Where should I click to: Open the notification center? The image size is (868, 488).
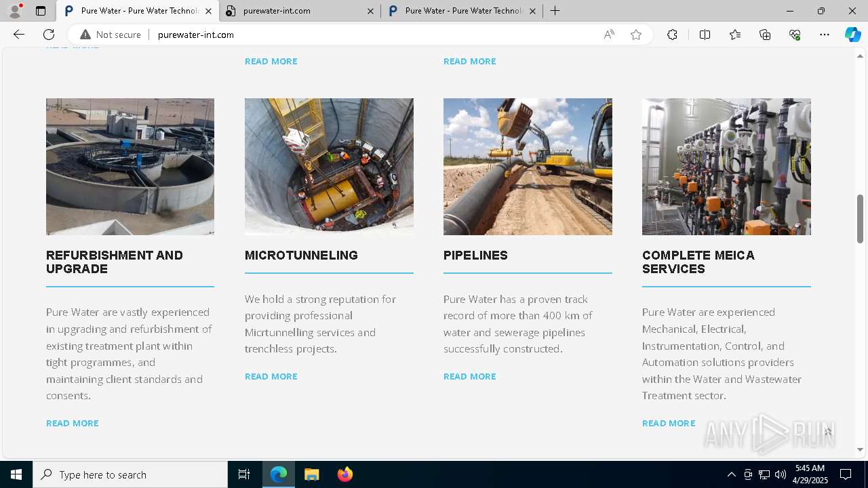[846, 474]
